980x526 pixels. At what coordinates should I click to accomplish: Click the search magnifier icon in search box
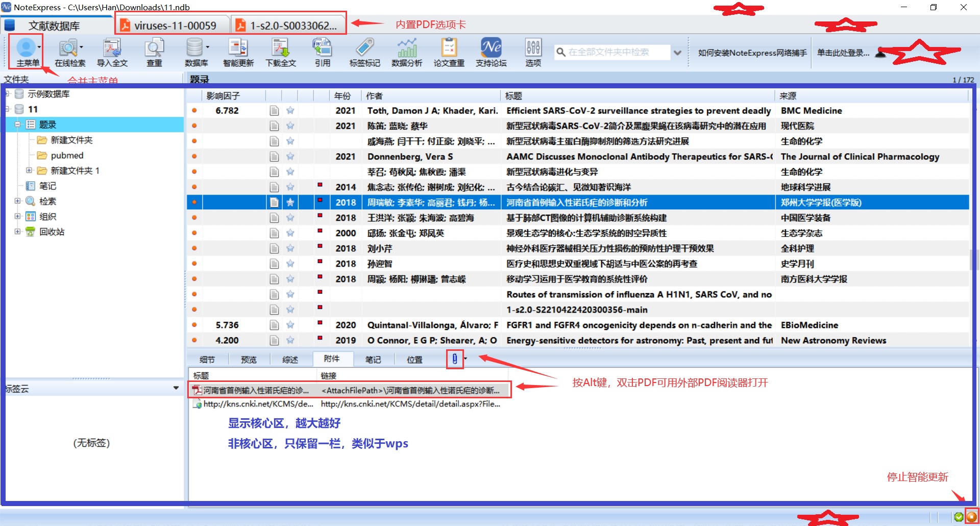(560, 52)
